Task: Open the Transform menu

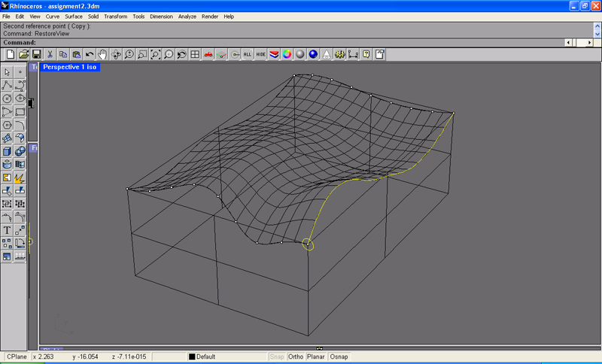Action: point(115,17)
